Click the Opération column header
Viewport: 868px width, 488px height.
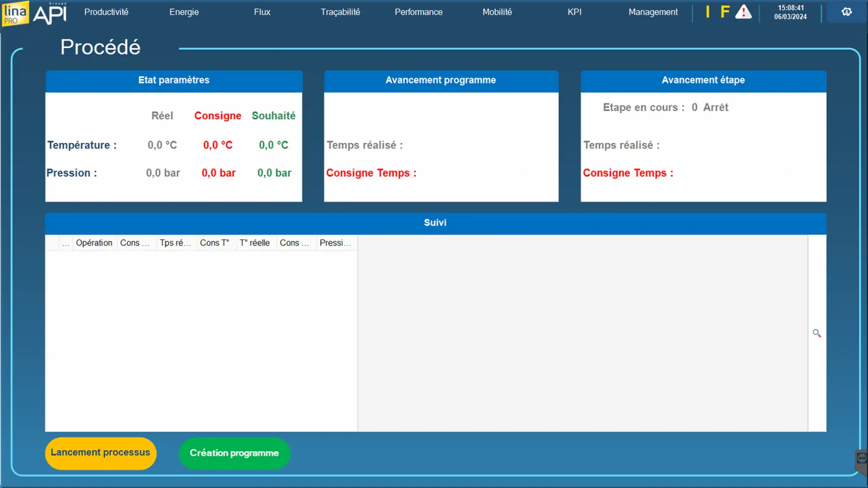(94, 243)
